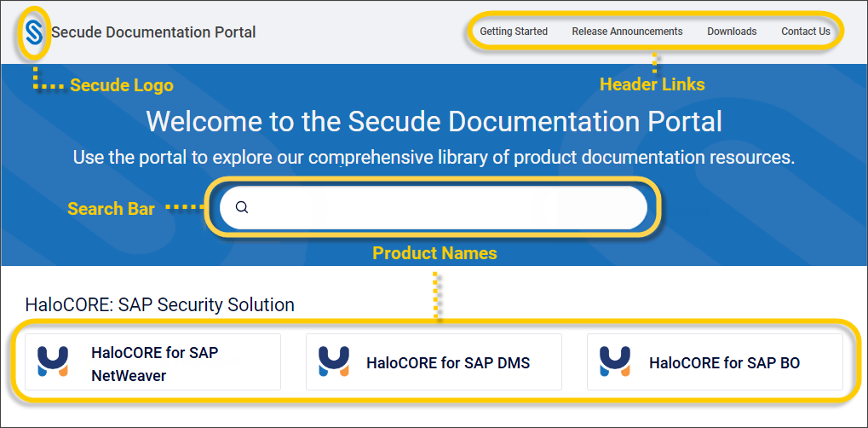Click the 'Use the portal to explore' subtitle text
The height and width of the screenshot is (428, 868).
coord(434,158)
